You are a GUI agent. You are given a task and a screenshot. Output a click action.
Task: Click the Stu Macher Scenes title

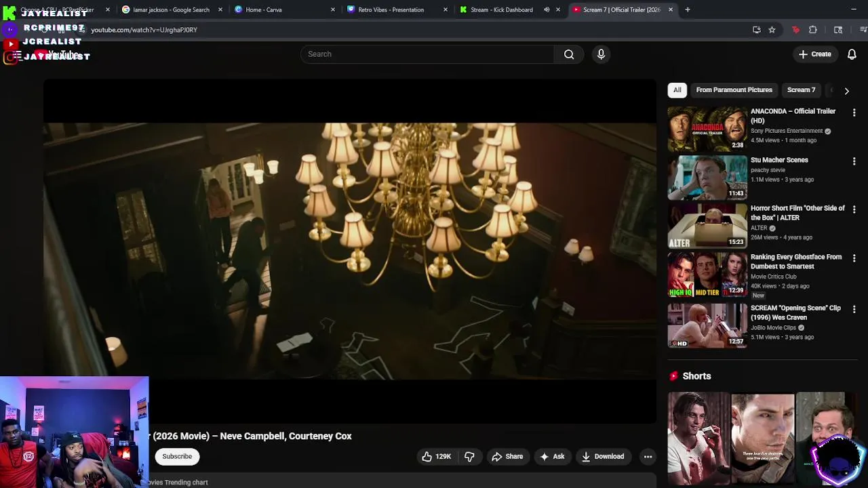click(779, 160)
